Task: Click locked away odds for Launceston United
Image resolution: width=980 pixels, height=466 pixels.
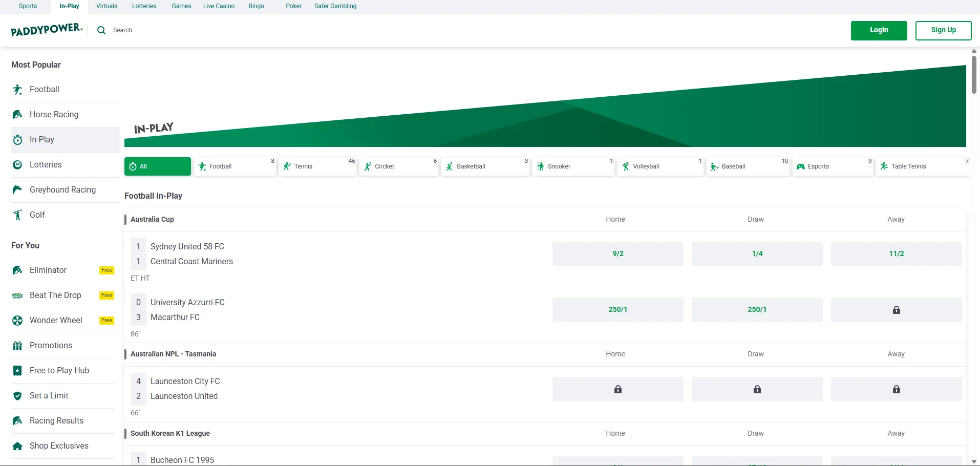Action: point(896,389)
